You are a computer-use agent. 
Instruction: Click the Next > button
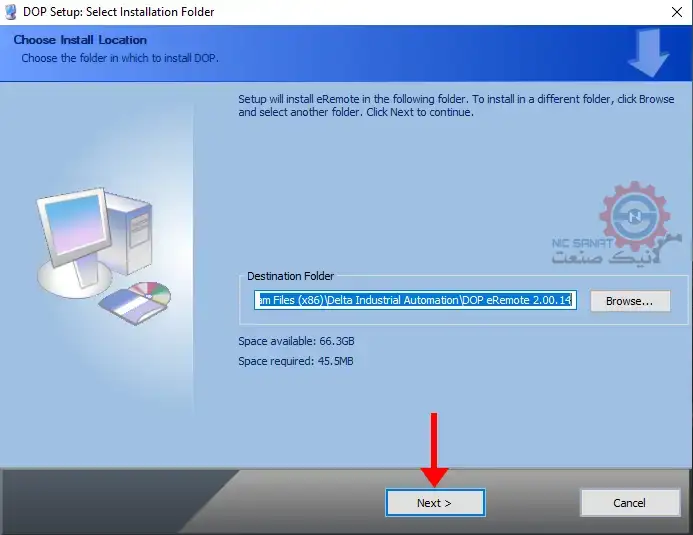[x=435, y=502]
